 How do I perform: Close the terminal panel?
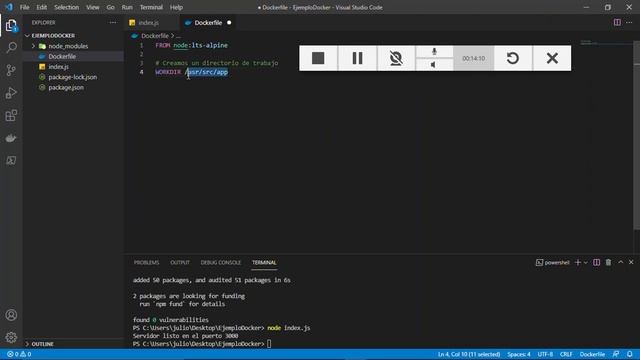point(631,262)
